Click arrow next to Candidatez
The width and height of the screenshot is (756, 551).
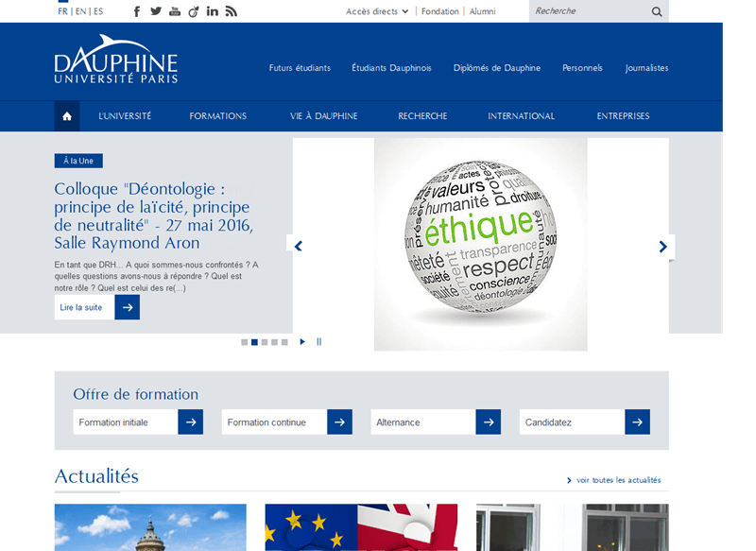click(x=637, y=422)
